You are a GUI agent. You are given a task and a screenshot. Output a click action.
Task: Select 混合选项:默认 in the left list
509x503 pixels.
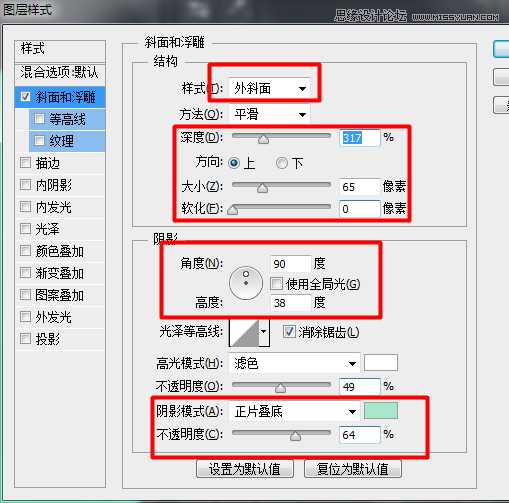pos(60,73)
